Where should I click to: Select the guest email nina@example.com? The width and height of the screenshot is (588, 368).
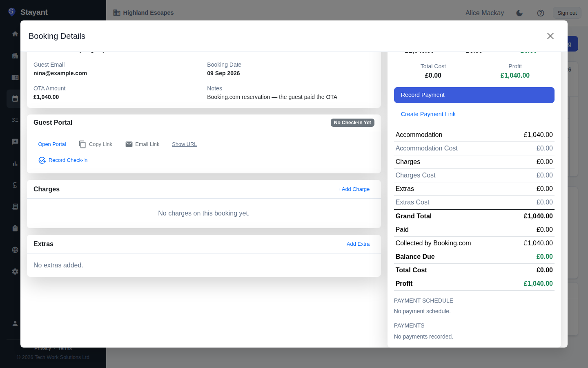[x=60, y=73]
